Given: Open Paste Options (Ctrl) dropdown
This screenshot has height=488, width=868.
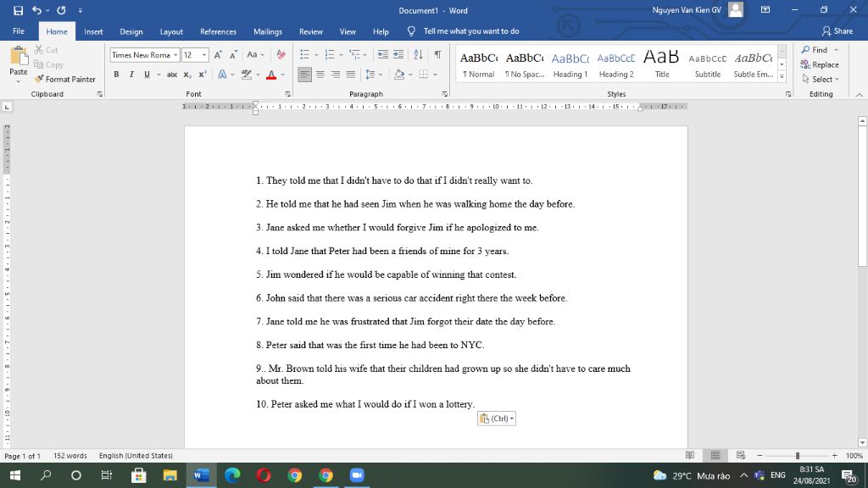Looking at the screenshot, I should (x=497, y=419).
